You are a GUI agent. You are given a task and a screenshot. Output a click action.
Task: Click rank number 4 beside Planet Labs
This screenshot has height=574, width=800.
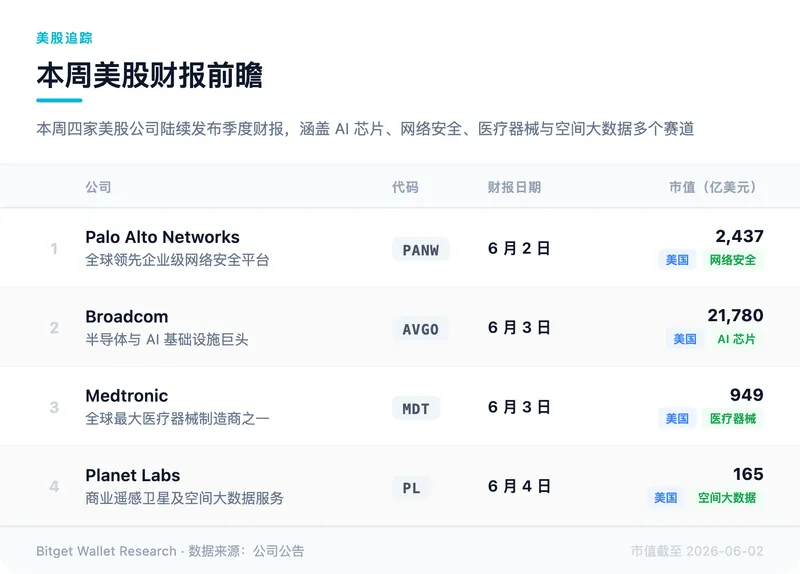click(x=54, y=486)
